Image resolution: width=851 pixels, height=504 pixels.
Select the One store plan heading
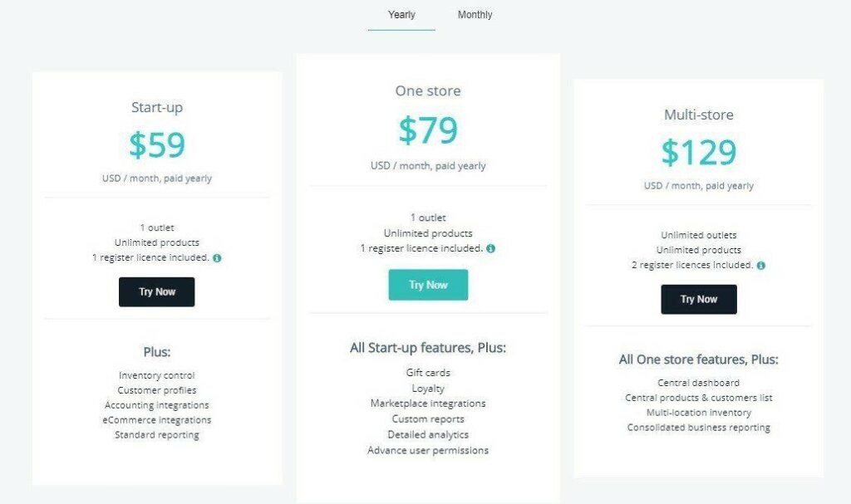pos(428,91)
